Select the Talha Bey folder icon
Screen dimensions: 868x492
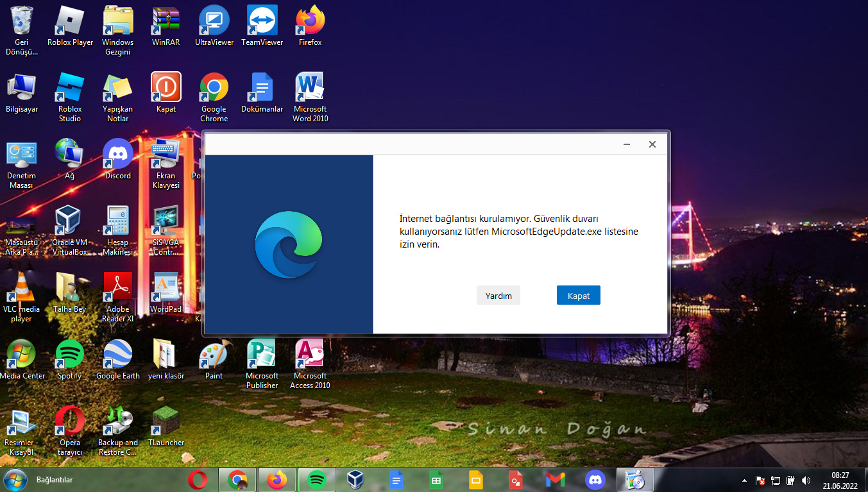tap(70, 293)
